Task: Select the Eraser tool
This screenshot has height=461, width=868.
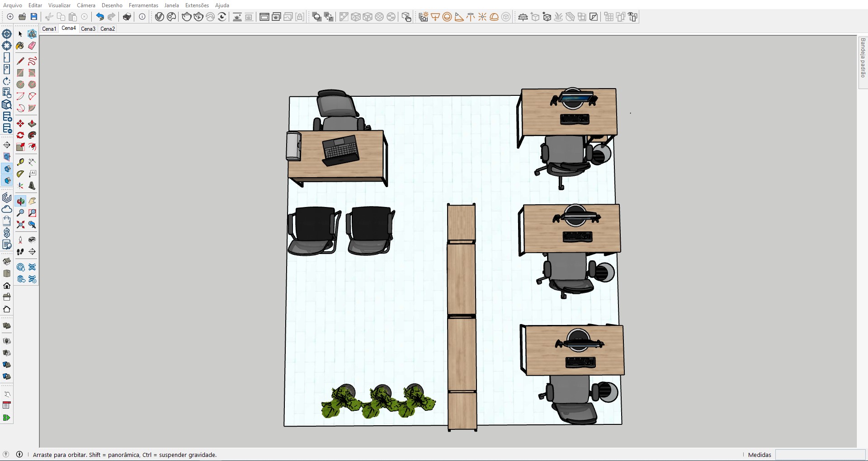Action: (32, 46)
